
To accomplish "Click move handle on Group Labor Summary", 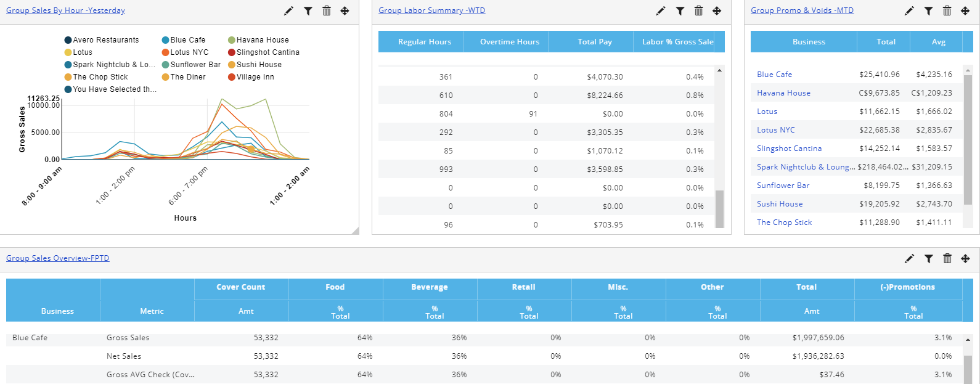I will coord(717,11).
